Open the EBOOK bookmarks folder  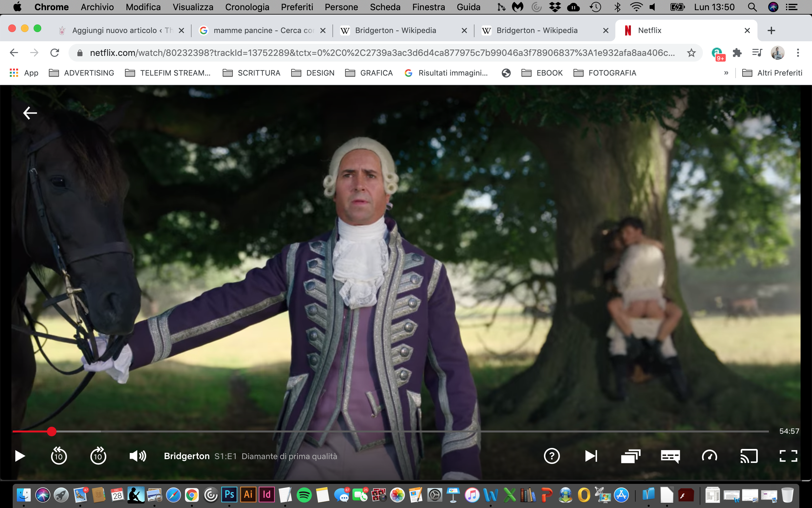(542, 73)
